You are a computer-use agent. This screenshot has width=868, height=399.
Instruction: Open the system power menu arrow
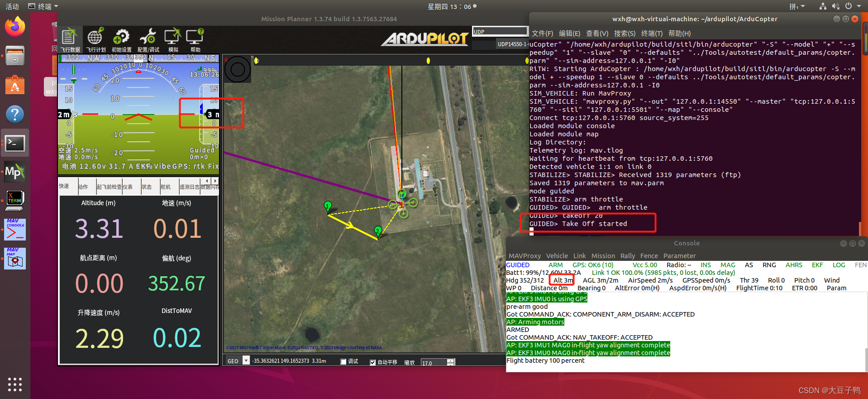pos(859,6)
